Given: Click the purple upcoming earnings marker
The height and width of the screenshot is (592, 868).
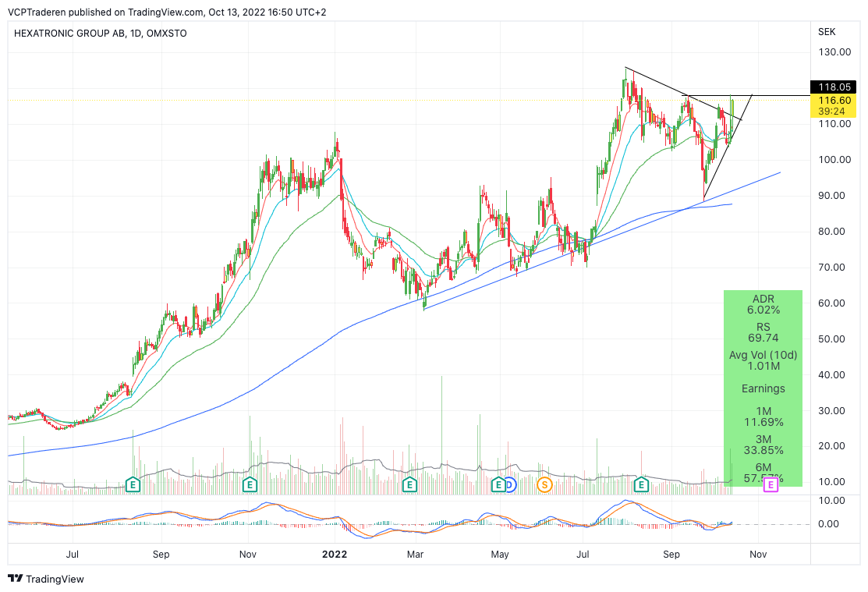Looking at the screenshot, I should (x=771, y=485).
